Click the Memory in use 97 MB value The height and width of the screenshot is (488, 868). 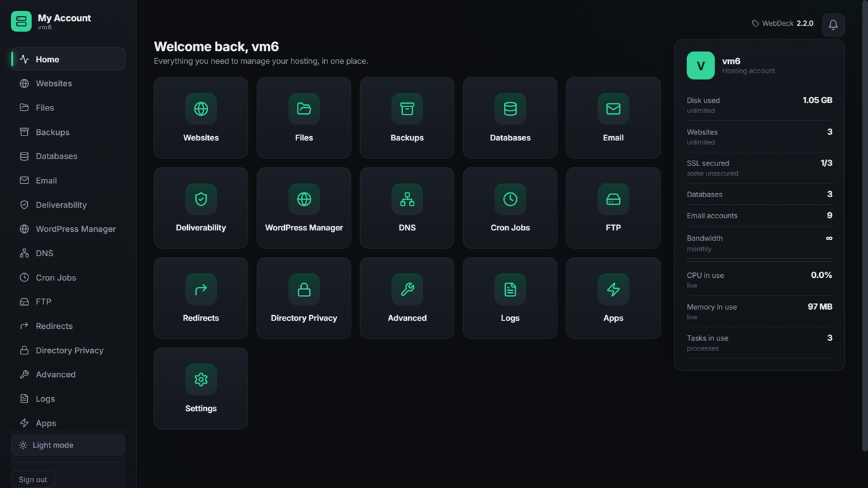[x=820, y=307]
